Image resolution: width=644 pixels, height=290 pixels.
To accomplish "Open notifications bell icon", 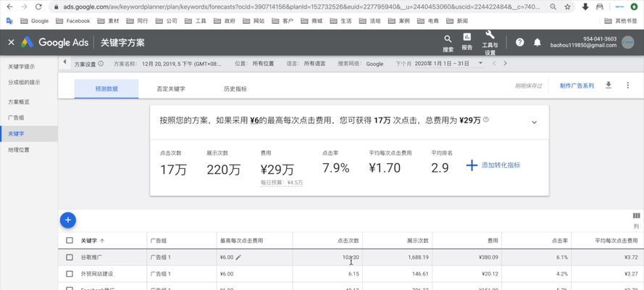I will (x=538, y=42).
